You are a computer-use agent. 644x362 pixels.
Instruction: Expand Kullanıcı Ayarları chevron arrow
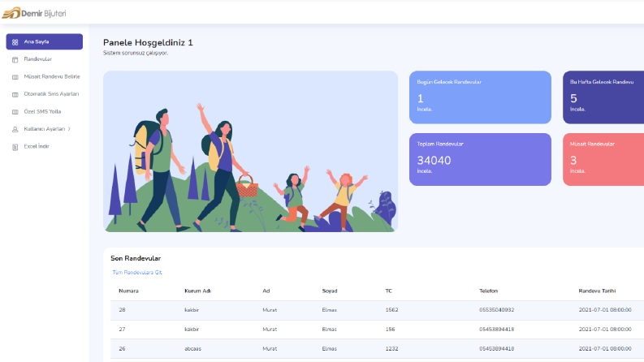click(x=69, y=129)
